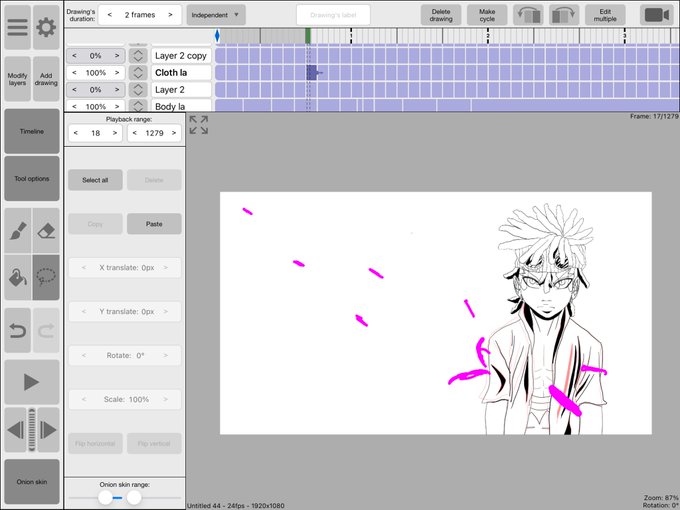Decrease Layer 2 copy opacity
680x510 pixels.
(x=75, y=56)
